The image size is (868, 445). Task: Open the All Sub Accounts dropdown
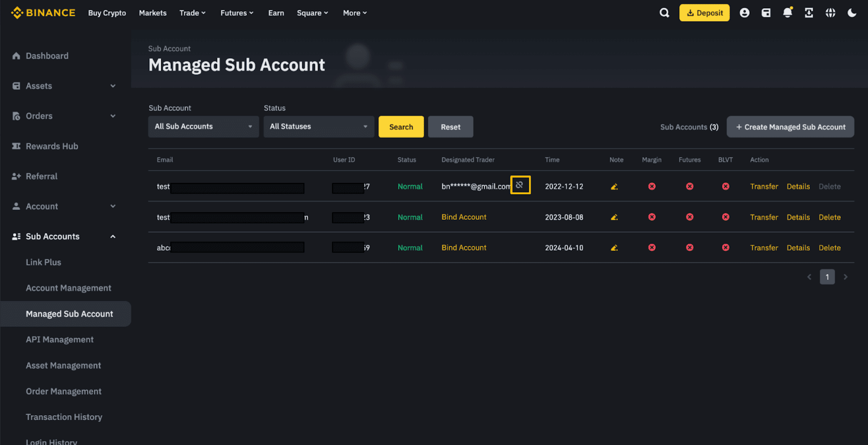pyautogui.click(x=203, y=126)
